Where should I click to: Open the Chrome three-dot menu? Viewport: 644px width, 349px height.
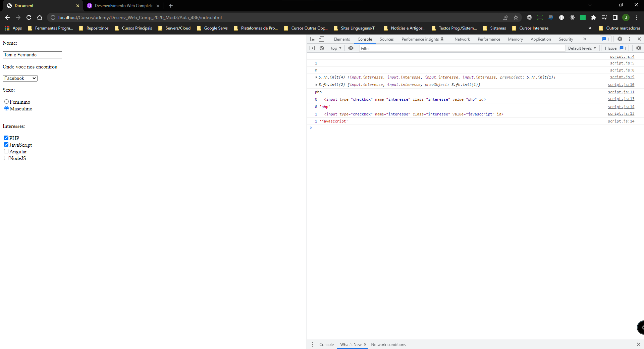(637, 17)
